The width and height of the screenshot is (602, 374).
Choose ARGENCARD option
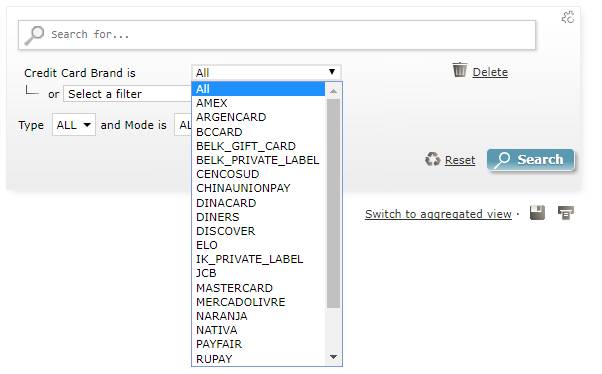[258, 117]
